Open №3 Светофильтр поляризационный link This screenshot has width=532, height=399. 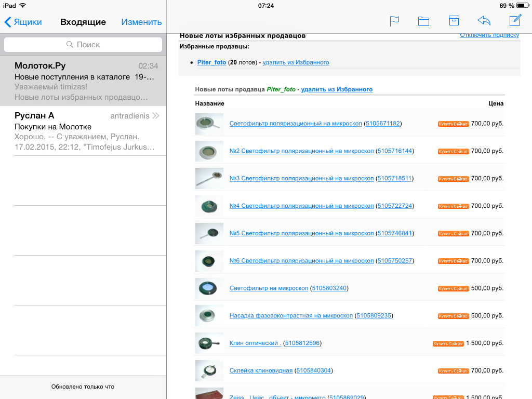[301, 179]
